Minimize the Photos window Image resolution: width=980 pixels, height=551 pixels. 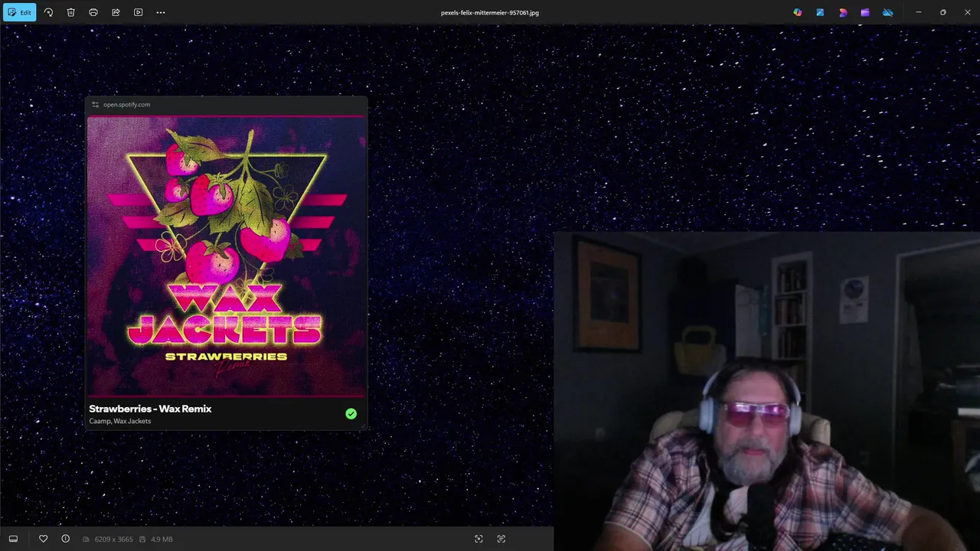(919, 12)
